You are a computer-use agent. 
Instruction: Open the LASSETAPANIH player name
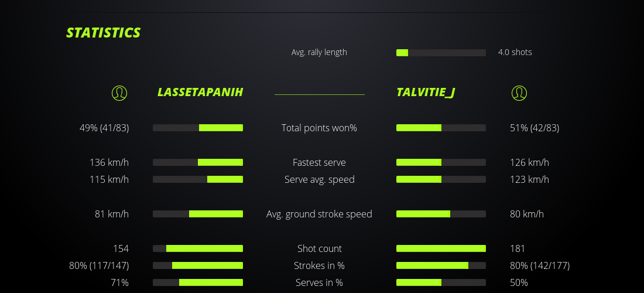pyautogui.click(x=200, y=92)
